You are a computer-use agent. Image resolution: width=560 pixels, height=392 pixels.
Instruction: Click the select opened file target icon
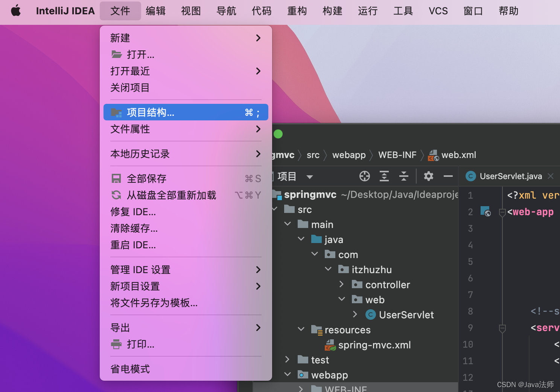[365, 176]
